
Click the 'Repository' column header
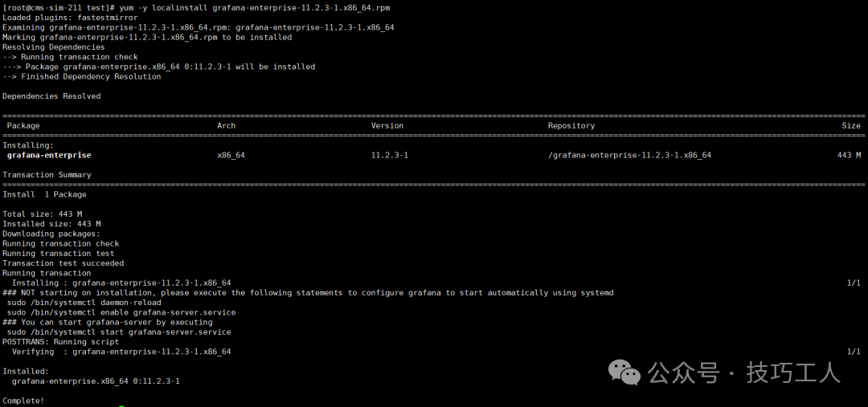(571, 125)
